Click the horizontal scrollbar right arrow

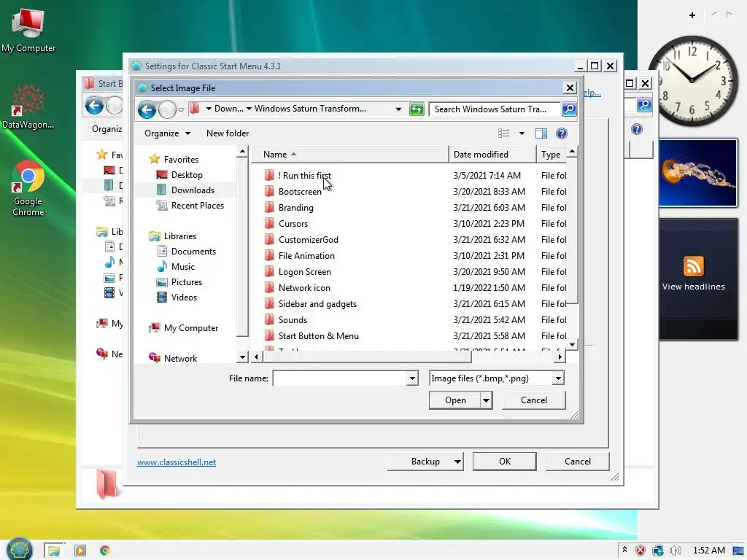pyautogui.click(x=560, y=356)
